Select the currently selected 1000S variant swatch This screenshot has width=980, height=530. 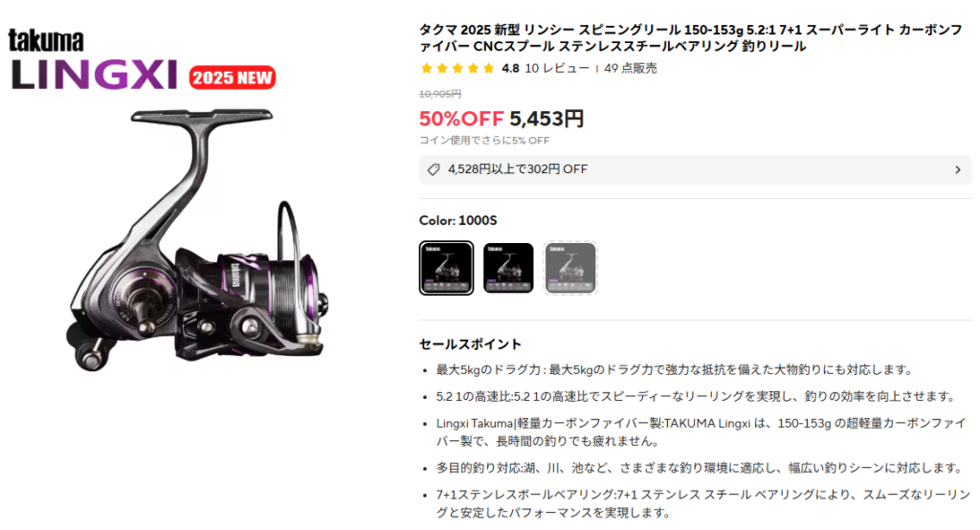click(x=446, y=268)
